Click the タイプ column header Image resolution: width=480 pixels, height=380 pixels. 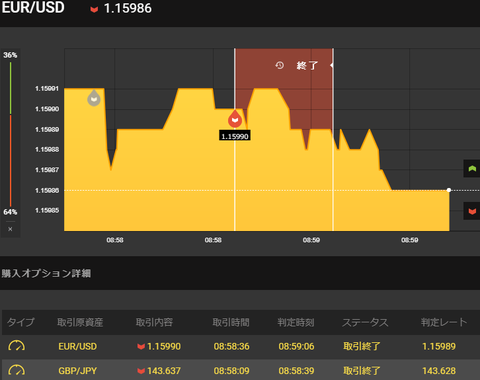coord(21,322)
